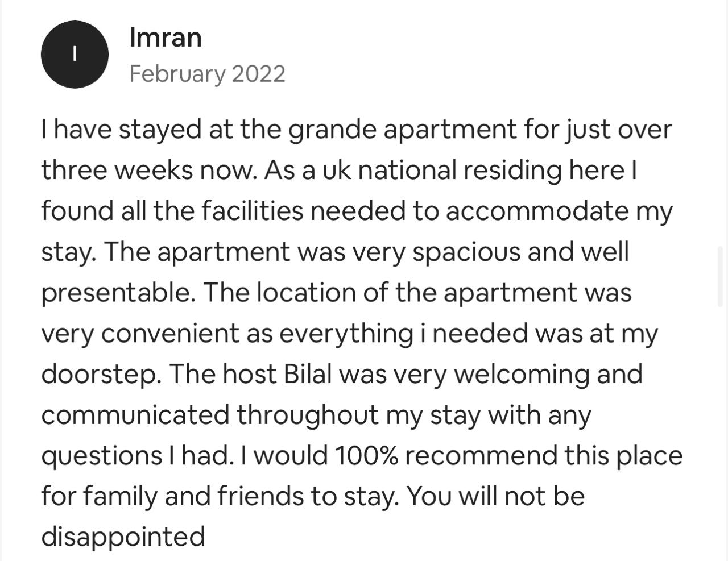Click the letter I inside the avatar
The width and height of the screenshot is (728, 561).
coord(75,54)
